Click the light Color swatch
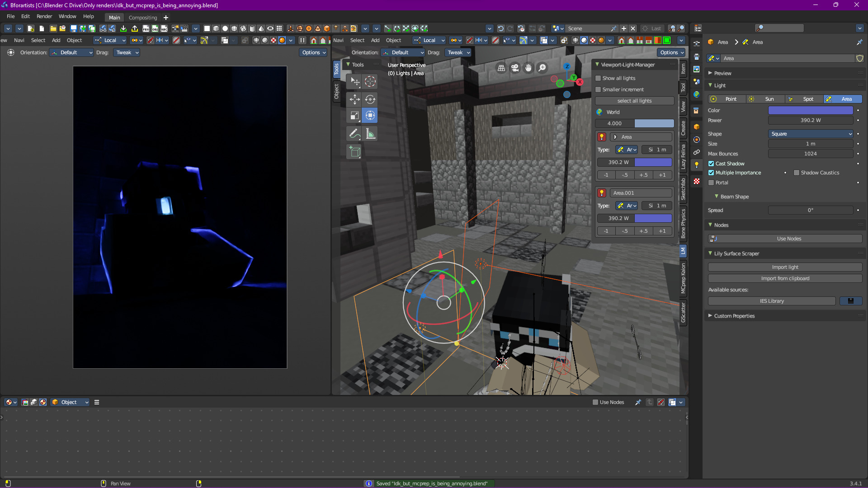868x488 pixels. pos(811,110)
